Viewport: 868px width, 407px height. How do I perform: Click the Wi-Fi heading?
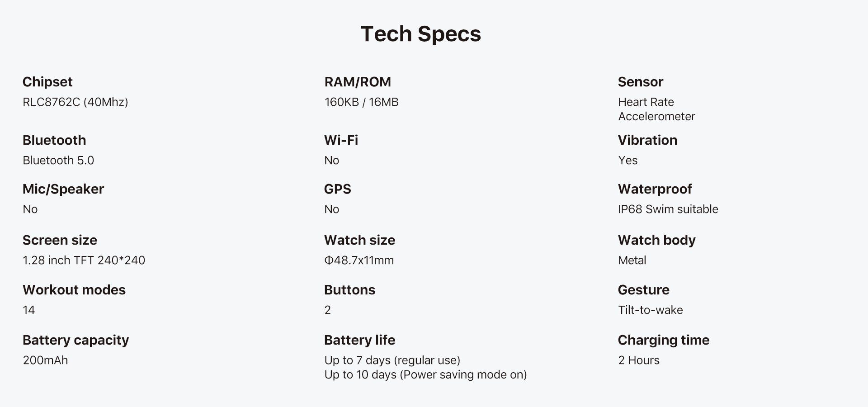coord(341,140)
